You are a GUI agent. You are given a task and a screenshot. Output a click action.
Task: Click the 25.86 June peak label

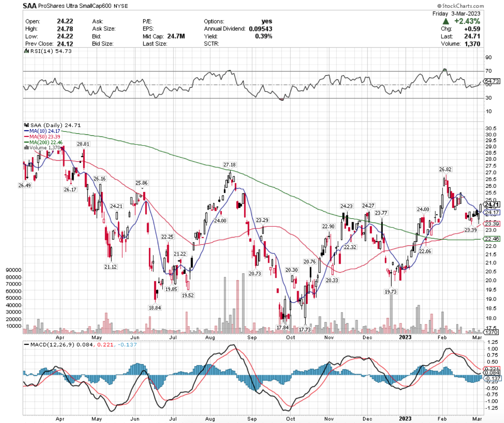coord(142,183)
